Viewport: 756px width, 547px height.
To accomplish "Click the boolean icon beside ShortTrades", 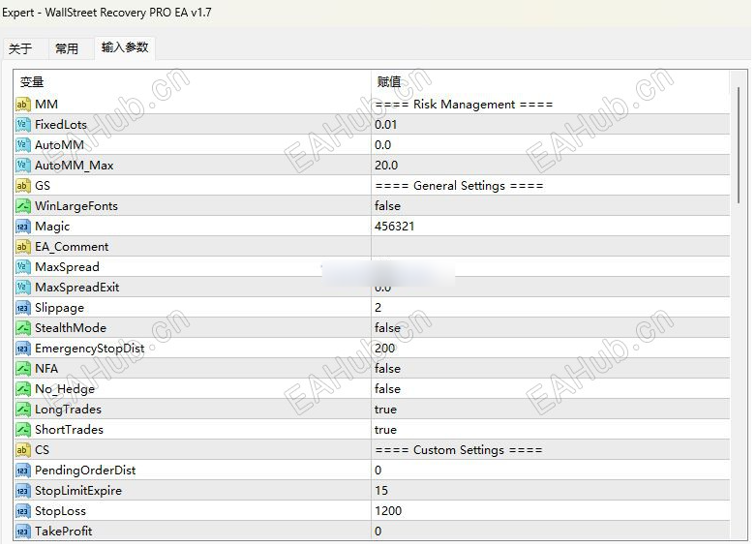I will pos(22,430).
